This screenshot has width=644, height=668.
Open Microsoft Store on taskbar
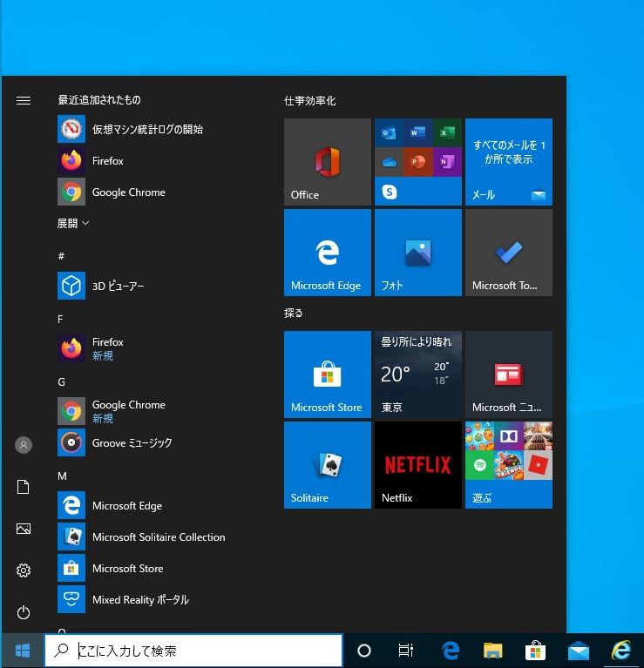tap(535, 651)
